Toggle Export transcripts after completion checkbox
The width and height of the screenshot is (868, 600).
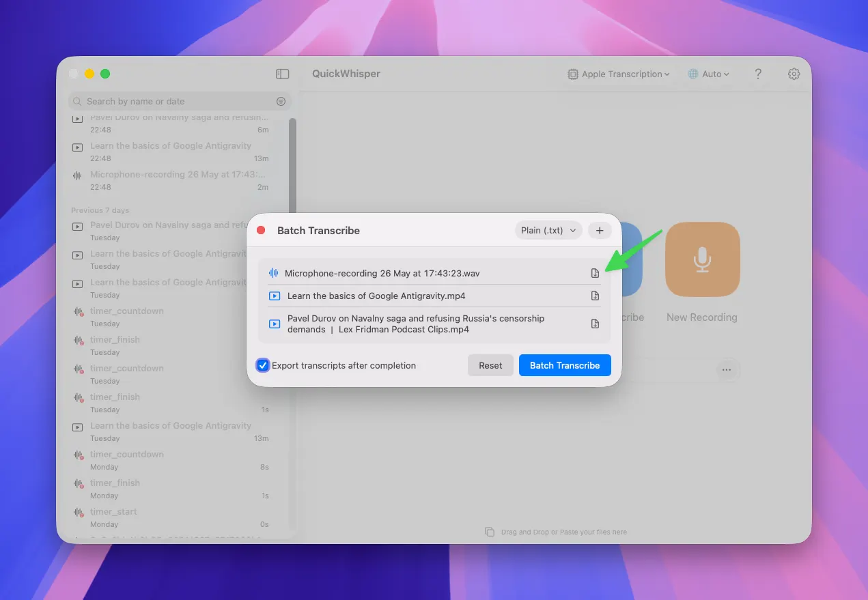point(263,365)
